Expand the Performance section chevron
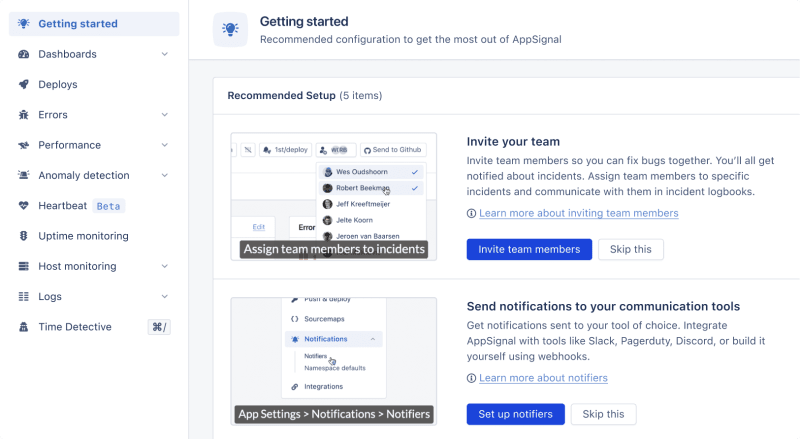 (164, 145)
